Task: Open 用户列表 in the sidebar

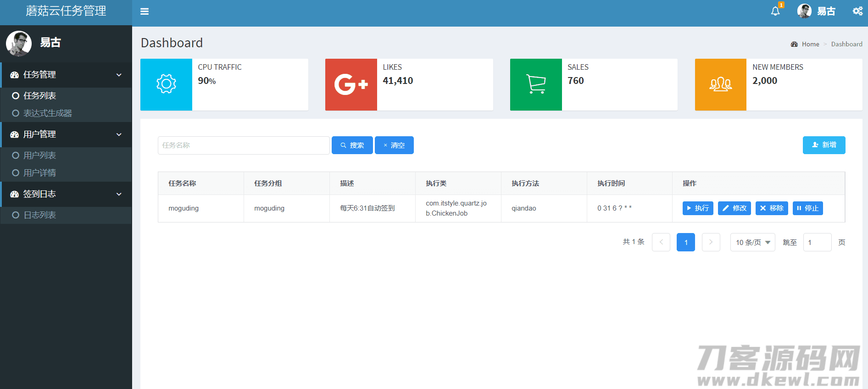Action: [x=40, y=156]
